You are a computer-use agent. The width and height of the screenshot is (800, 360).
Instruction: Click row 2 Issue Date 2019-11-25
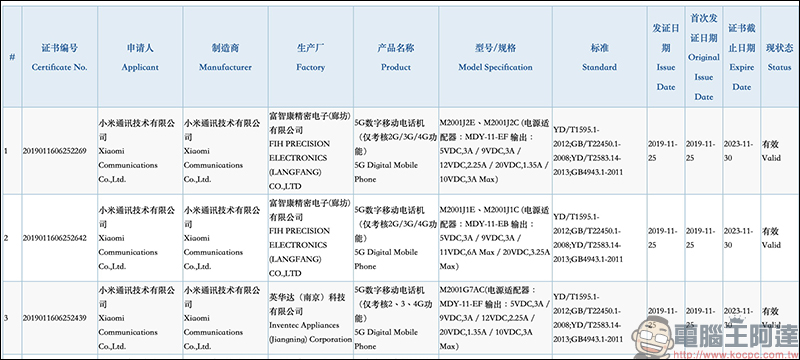[666, 238]
